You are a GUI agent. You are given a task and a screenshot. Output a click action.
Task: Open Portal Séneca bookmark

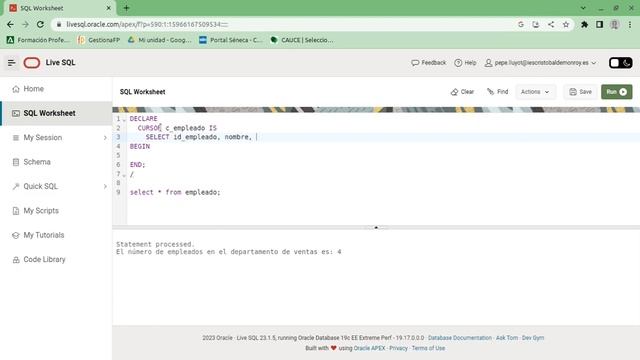coord(231,40)
